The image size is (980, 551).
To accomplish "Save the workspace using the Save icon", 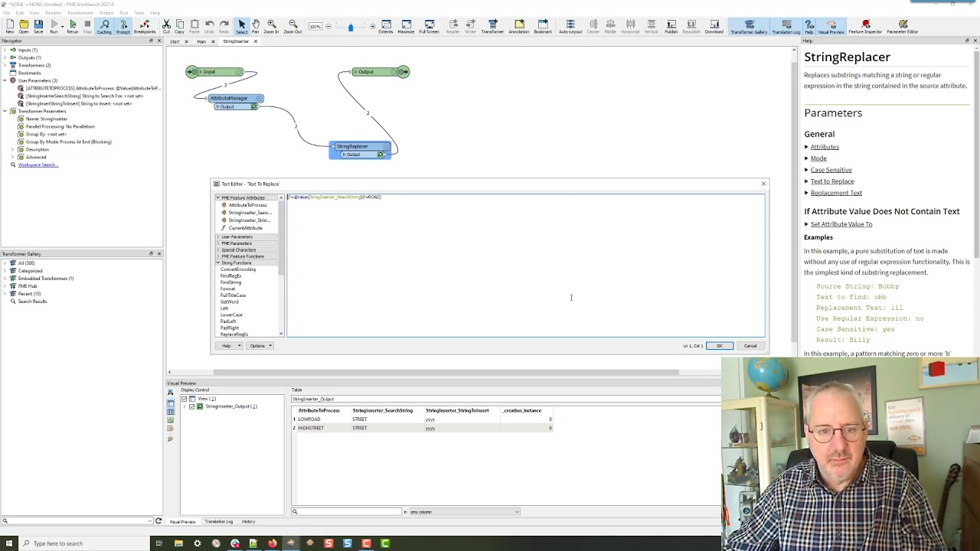I will coord(38,27).
